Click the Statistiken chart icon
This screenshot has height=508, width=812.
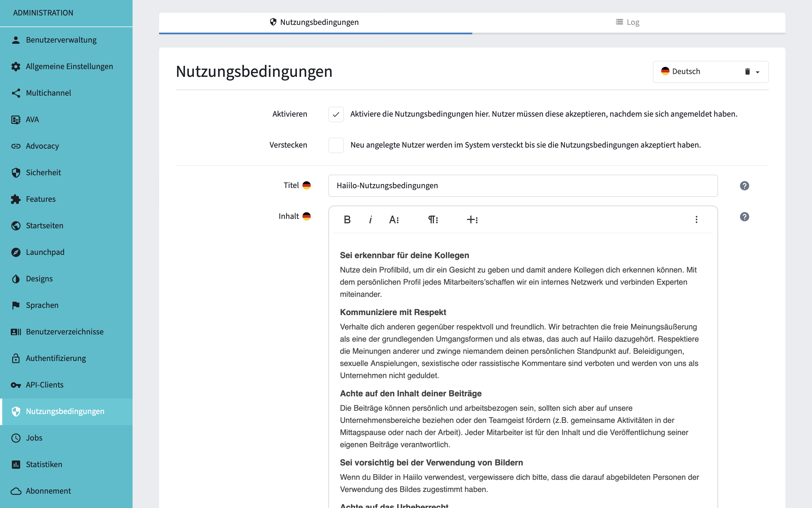(16, 465)
